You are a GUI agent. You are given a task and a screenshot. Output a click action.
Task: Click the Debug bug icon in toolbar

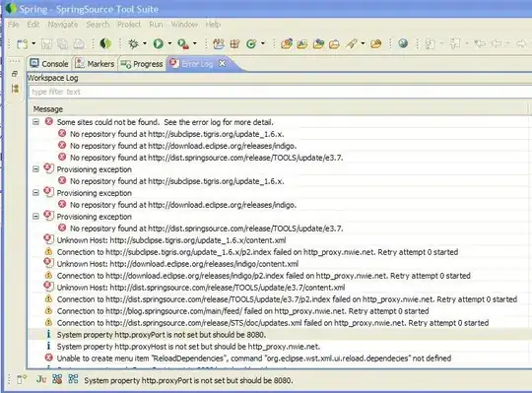click(x=133, y=43)
